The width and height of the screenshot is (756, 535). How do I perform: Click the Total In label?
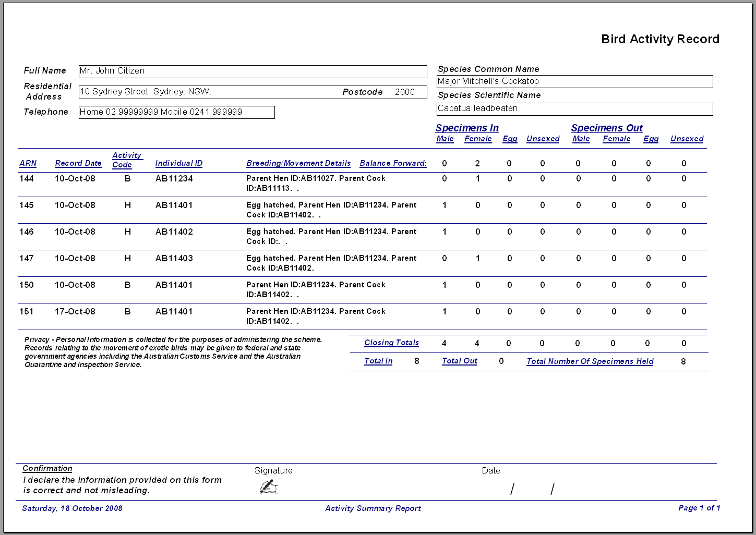click(x=378, y=361)
